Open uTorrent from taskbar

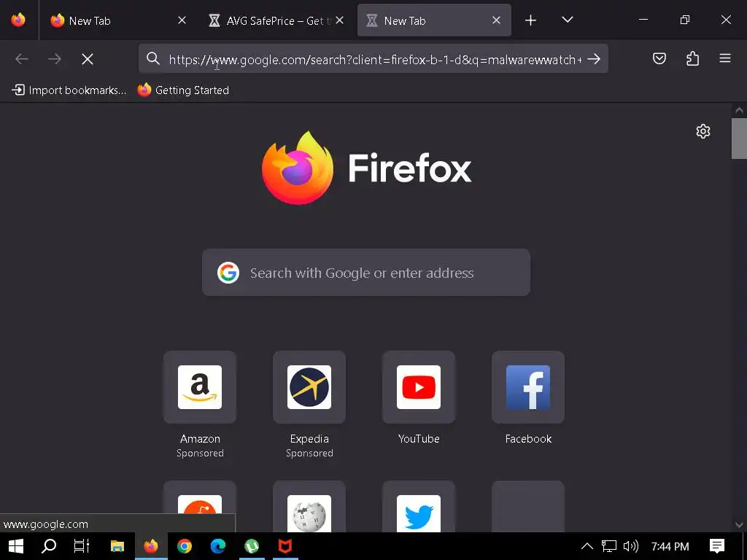pos(252,546)
